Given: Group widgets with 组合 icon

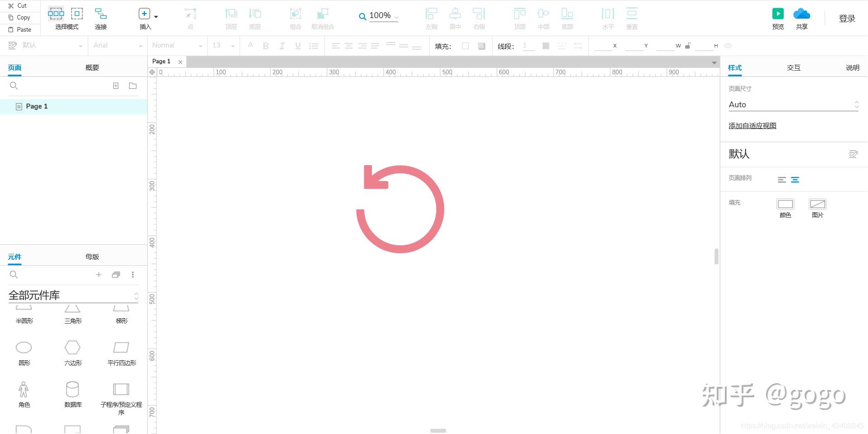Looking at the screenshot, I should point(295,14).
